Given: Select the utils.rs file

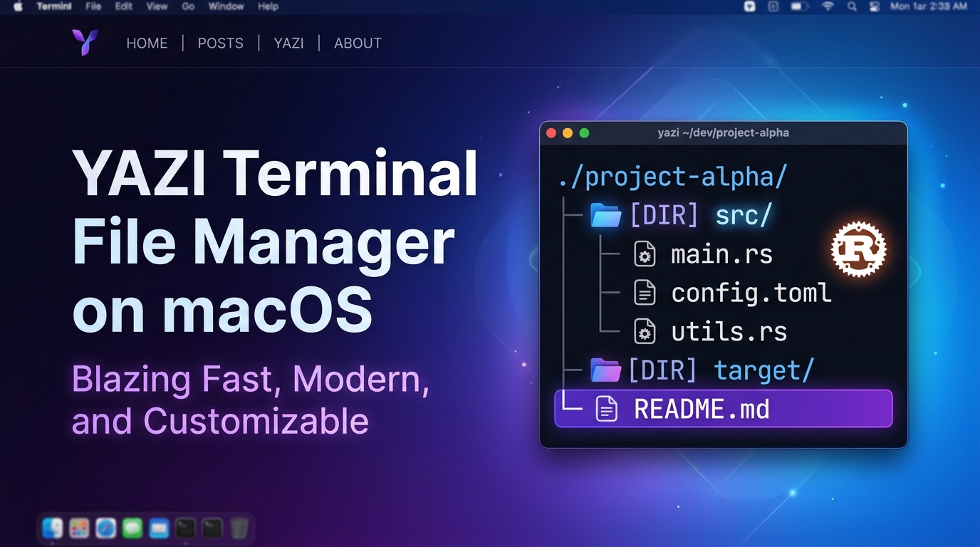Looking at the screenshot, I should (729, 333).
